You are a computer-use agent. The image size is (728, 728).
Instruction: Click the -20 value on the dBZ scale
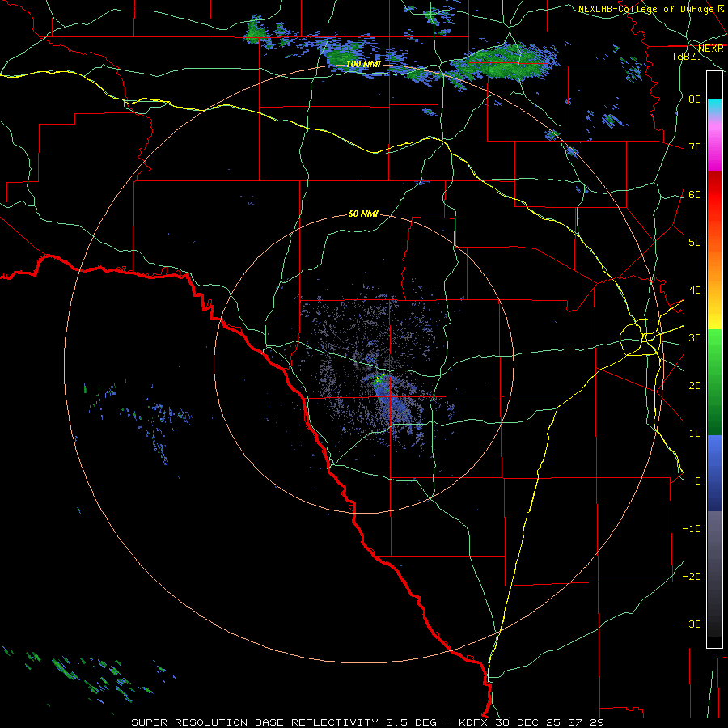point(692,576)
